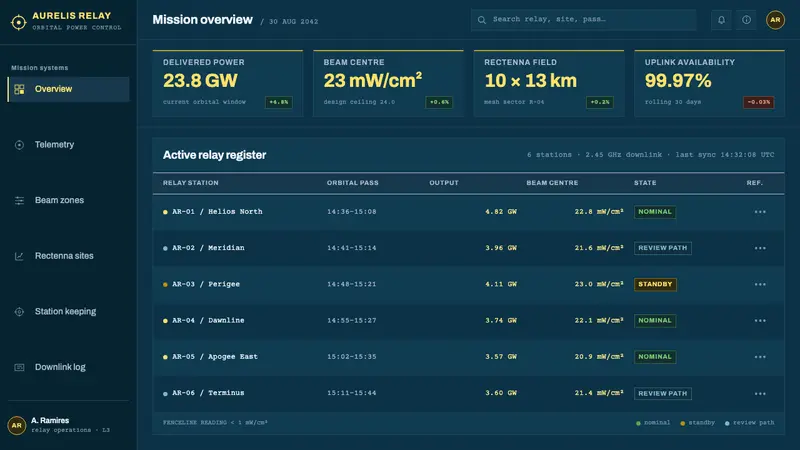This screenshot has height=450, width=800.
Task: Open the more menu for AR-04 Dawnline
Action: [760, 320]
